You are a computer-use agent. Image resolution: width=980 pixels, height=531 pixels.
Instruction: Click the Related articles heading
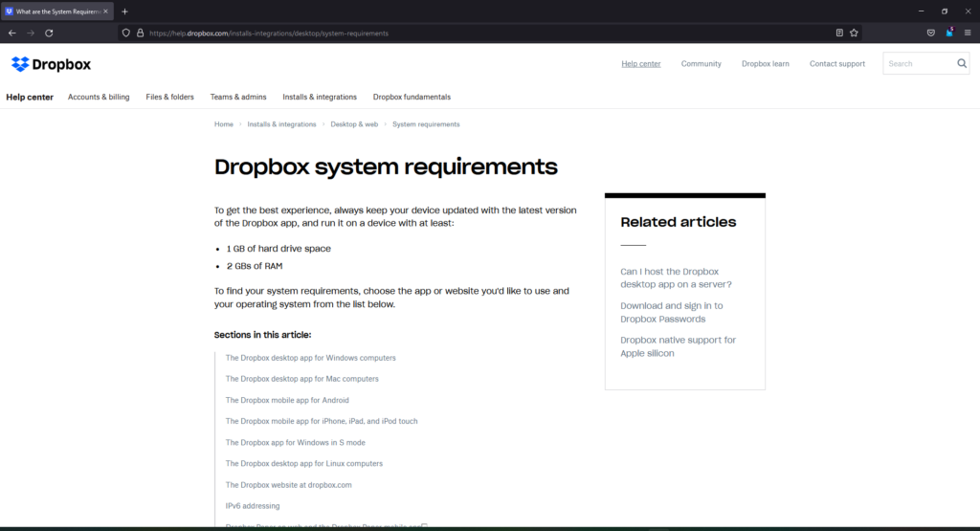(x=679, y=222)
